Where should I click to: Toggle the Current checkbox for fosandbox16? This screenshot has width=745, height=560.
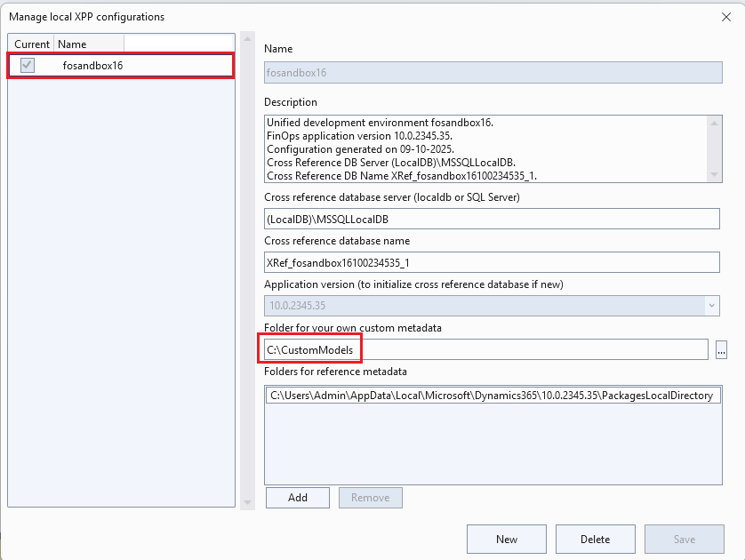(x=28, y=65)
